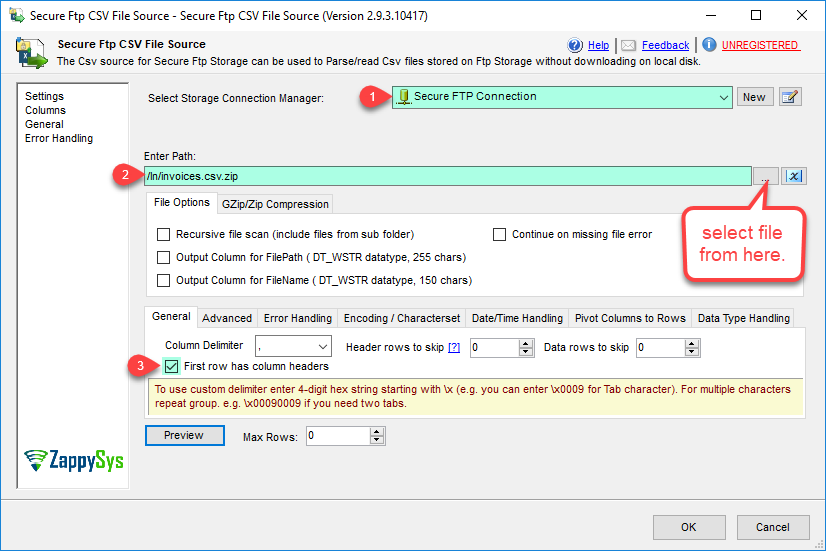Open the Feedback link
The image size is (826, 551).
click(x=665, y=45)
